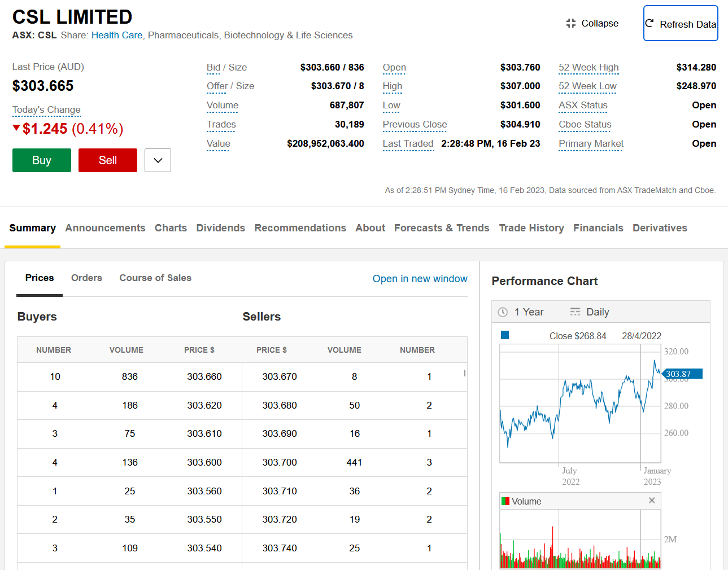Open the Health Care sector link

(x=117, y=35)
